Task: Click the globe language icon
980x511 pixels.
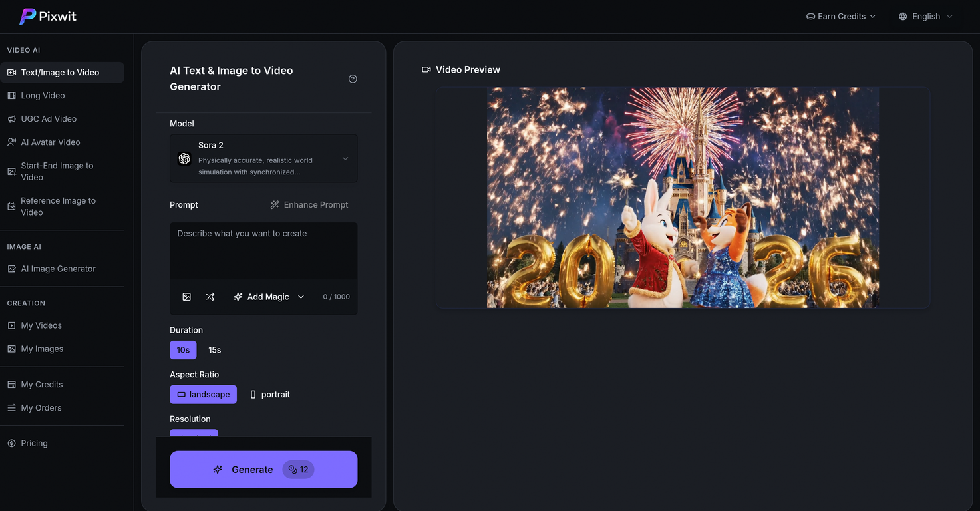Action: point(903,17)
